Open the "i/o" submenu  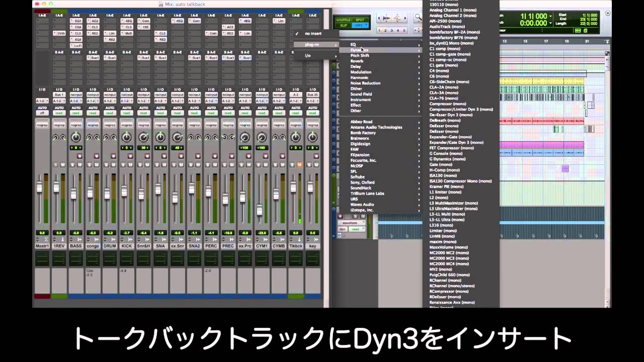click(315, 56)
